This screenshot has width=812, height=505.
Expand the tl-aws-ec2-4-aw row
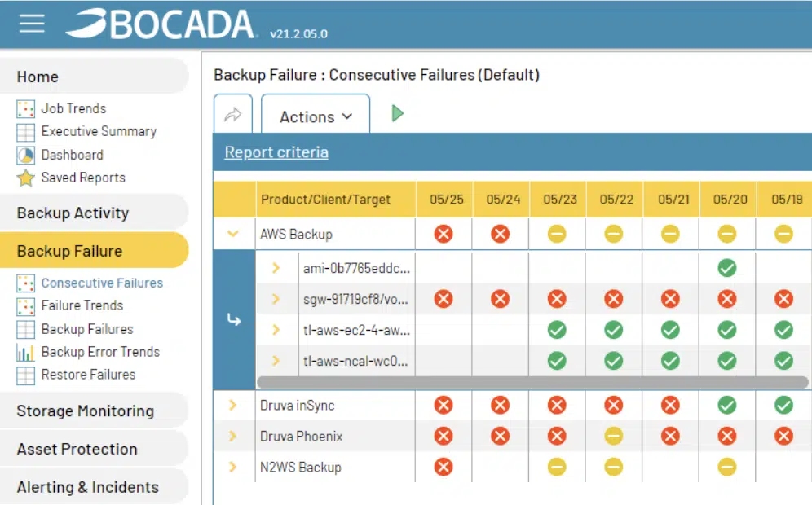click(276, 330)
